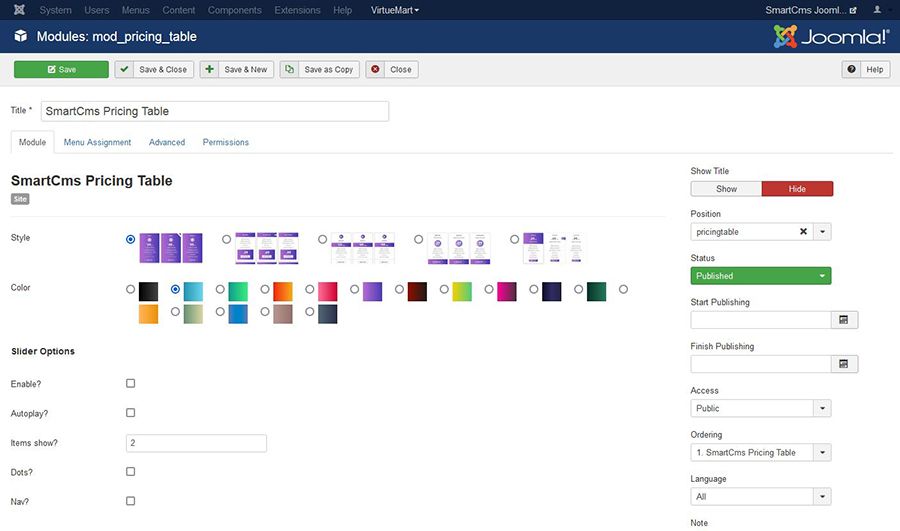900x531 pixels.
Task: Click the Joomla logo icon in top menu bar
Action: (19, 10)
